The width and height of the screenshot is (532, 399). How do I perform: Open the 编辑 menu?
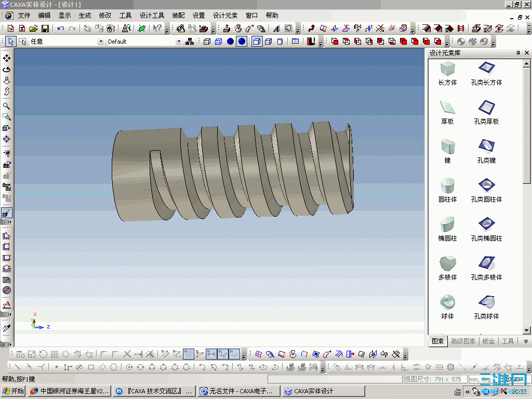[44, 16]
